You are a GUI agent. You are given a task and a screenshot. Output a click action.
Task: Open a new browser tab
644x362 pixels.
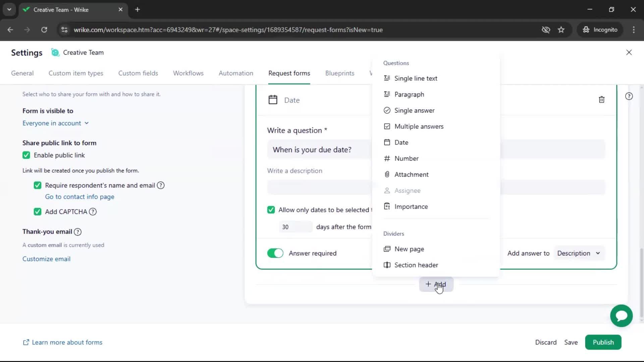pos(138,10)
